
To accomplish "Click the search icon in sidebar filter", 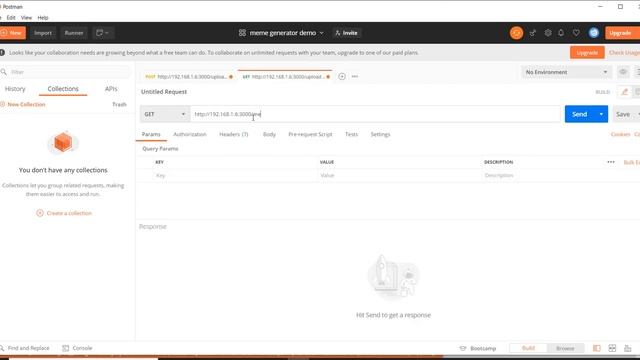I will [x=4, y=72].
